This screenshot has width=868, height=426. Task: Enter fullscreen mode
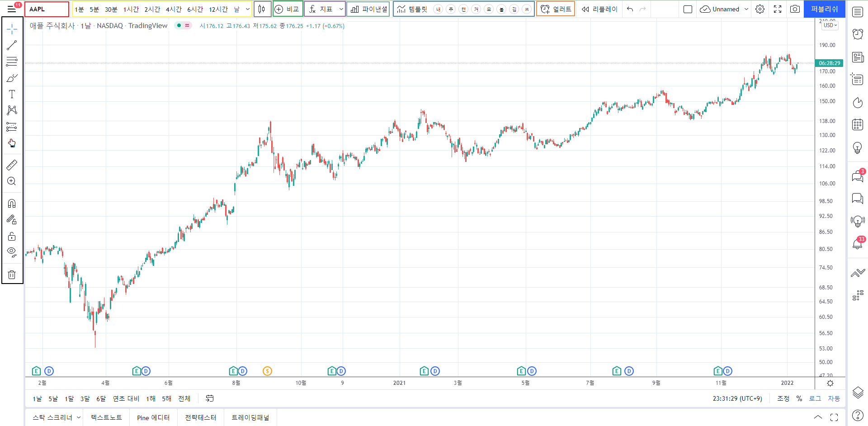[778, 9]
